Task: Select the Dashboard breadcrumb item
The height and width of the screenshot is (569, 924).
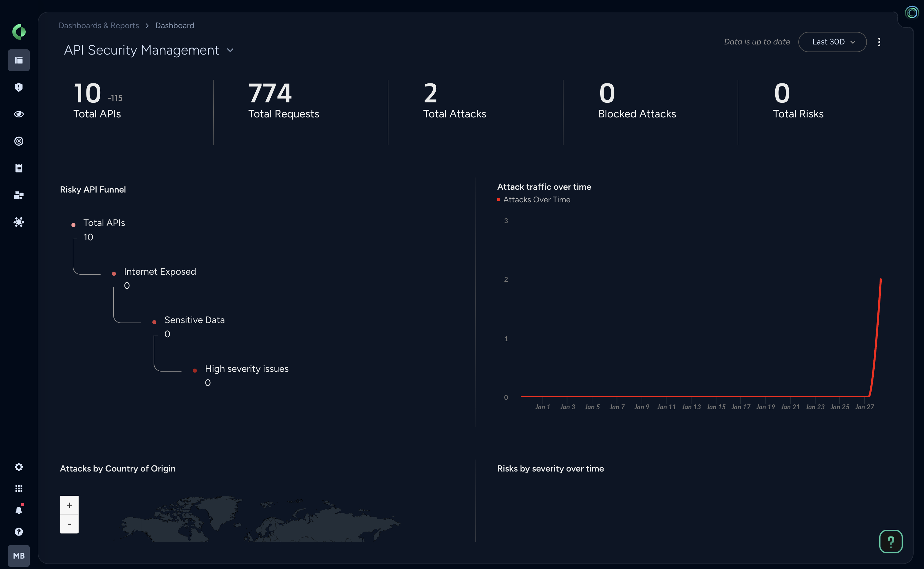Action: [x=174, y=25]
